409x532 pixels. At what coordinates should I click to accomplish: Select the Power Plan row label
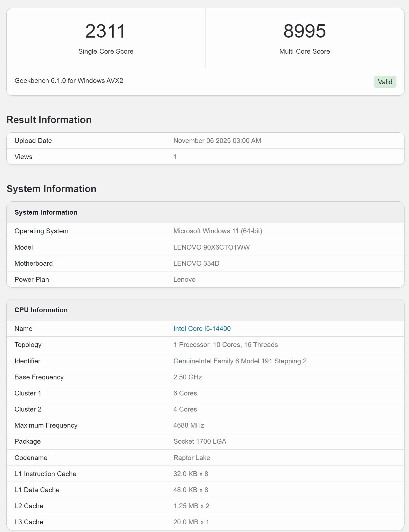pos(32,279)
